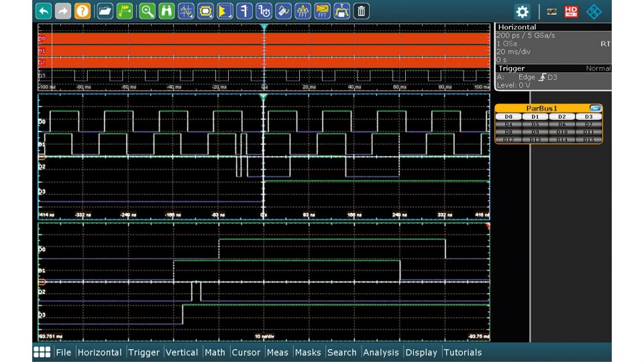Click the trigger position marker in middle diagram
Screen dimensions: 644x362
click(264, 97)
